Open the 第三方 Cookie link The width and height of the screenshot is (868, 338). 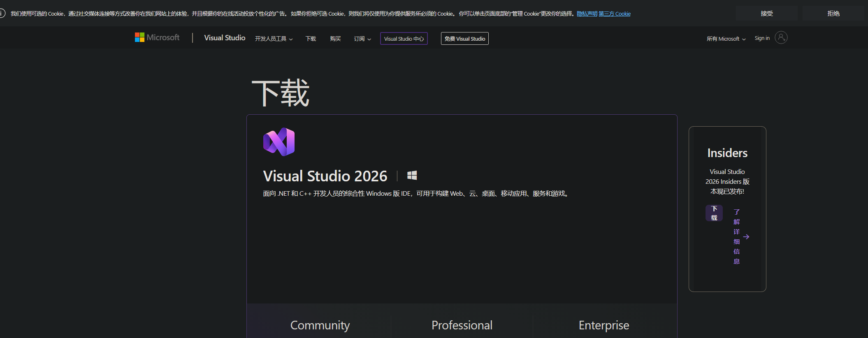[x=615, y=14]
